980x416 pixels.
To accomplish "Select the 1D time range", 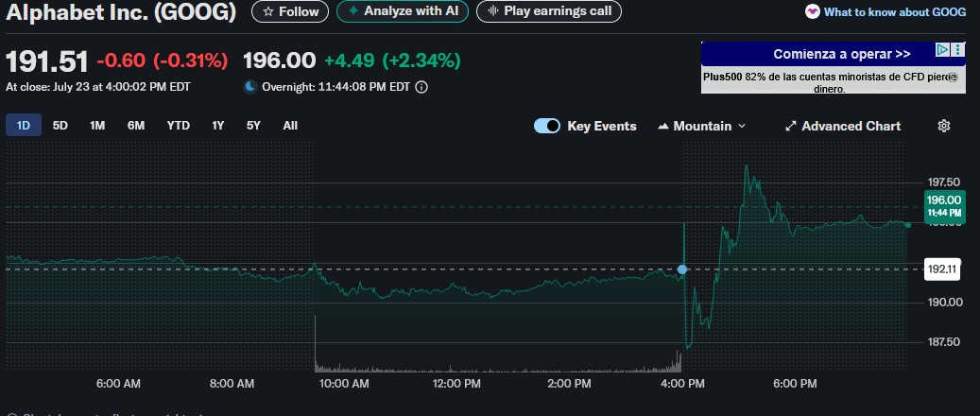I will coord(24,125).
